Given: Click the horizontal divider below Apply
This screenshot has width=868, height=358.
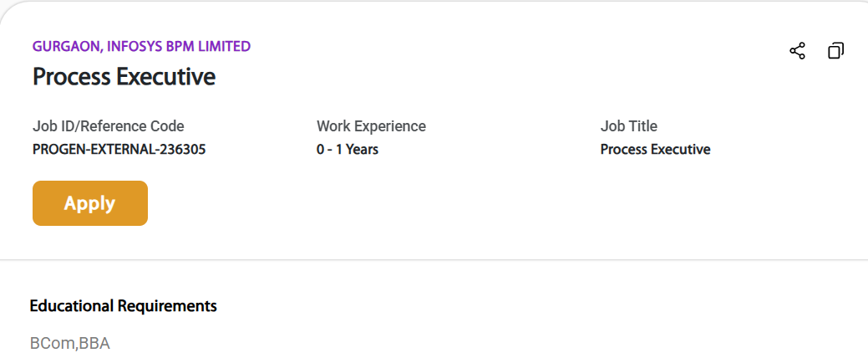Looking at the screenshot, I should 434,260.
